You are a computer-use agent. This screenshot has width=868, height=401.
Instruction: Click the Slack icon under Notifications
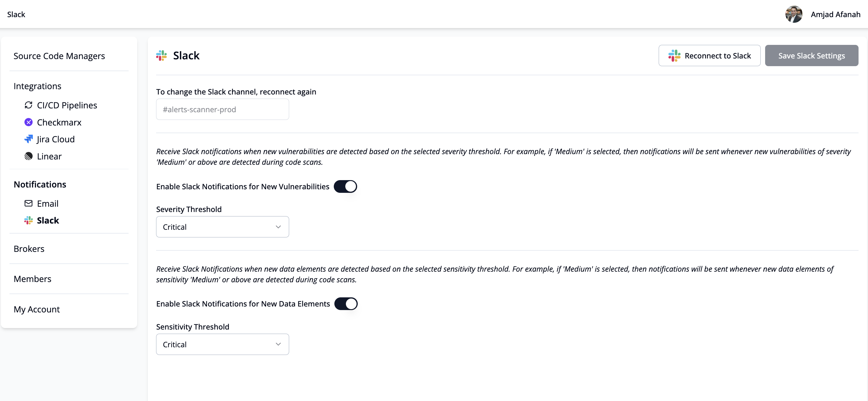pyautogui.click(x=29, y=221)
